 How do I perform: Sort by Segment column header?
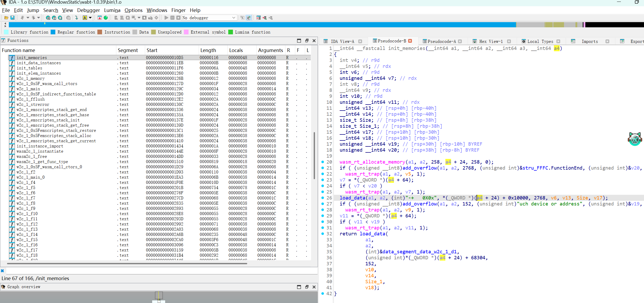point(128,50)
